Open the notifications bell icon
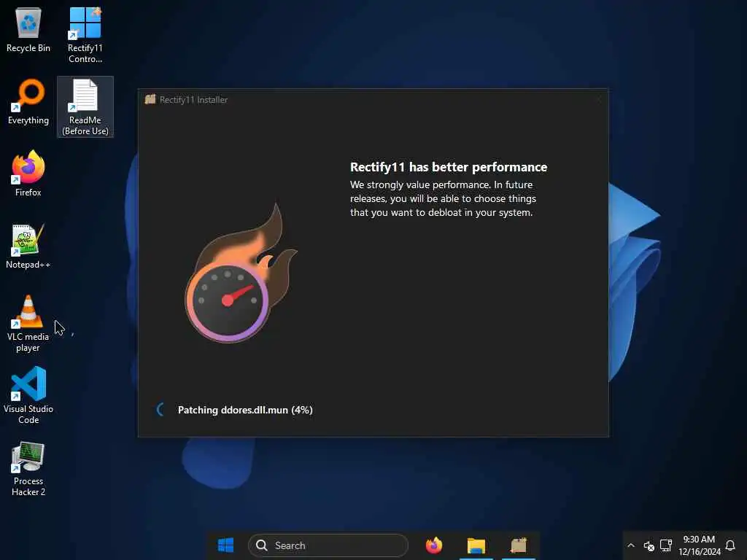The height and width of the screenshot is (560, 747). pyautogui.click(x=729, y=545)
